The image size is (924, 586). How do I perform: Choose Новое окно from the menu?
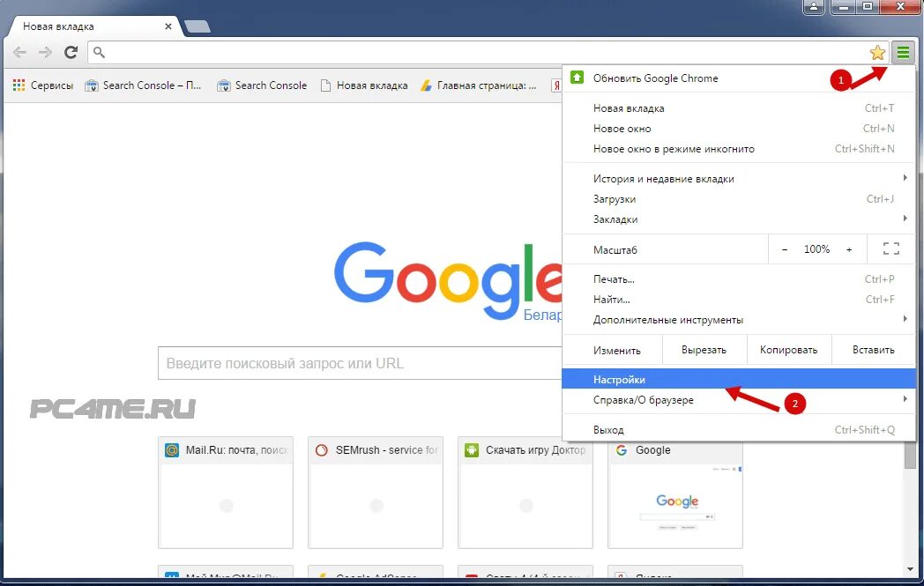(739, 129)
